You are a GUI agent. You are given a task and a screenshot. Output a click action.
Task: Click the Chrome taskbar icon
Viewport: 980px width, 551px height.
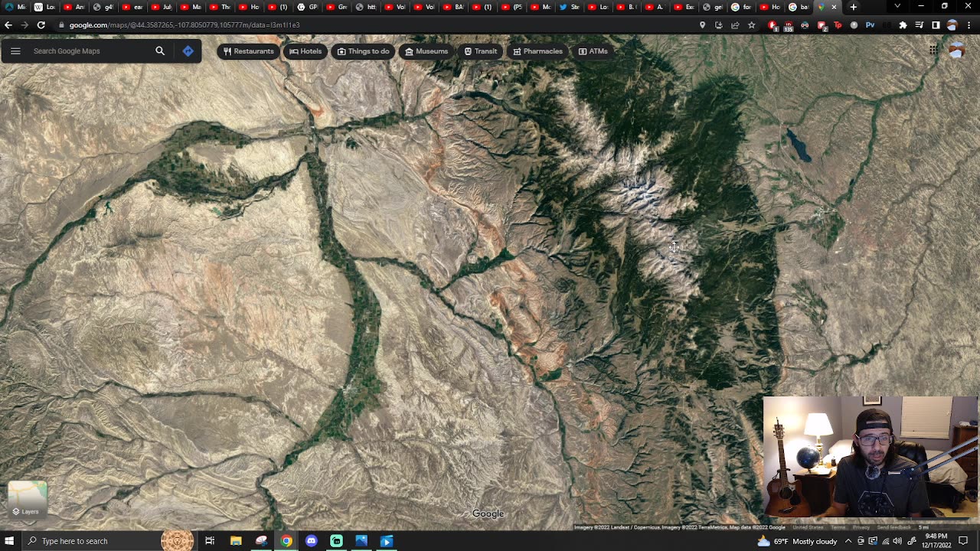point(286,541)
